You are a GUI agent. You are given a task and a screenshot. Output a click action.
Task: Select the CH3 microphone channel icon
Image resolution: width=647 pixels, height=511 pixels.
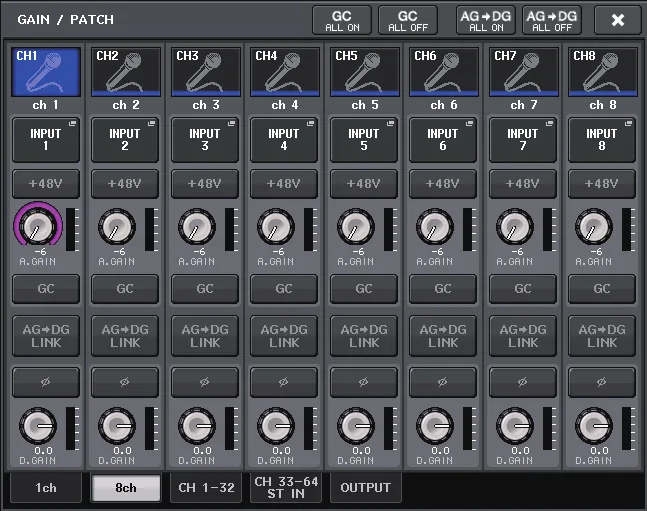click(x=206, y=72)
